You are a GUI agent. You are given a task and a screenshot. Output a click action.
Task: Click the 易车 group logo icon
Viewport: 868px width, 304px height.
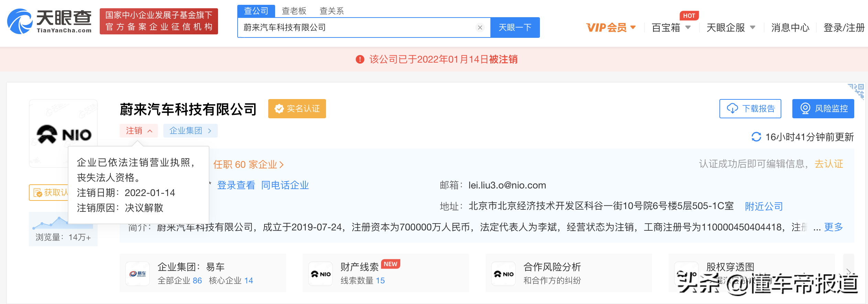[x=138, y=274]
